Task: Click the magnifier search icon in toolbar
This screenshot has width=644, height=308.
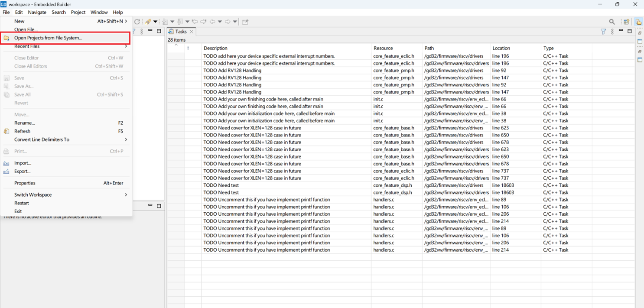Action: coord(612,22)
